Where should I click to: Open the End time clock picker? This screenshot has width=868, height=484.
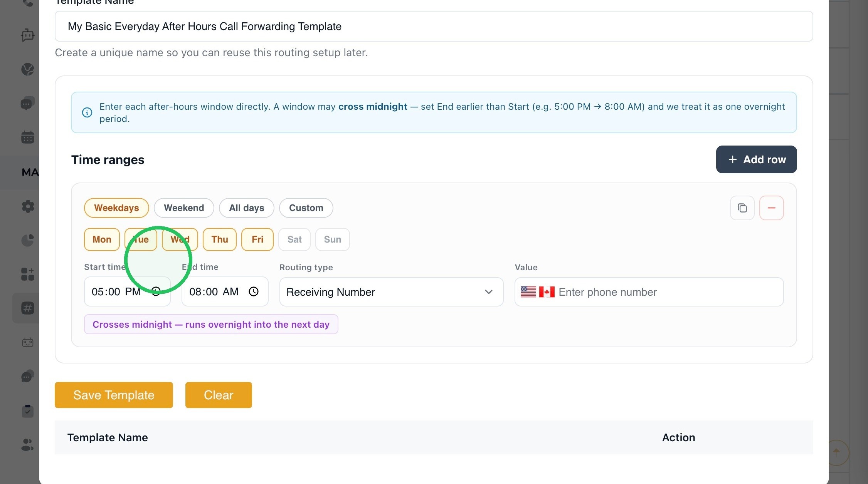pos(254,291)
